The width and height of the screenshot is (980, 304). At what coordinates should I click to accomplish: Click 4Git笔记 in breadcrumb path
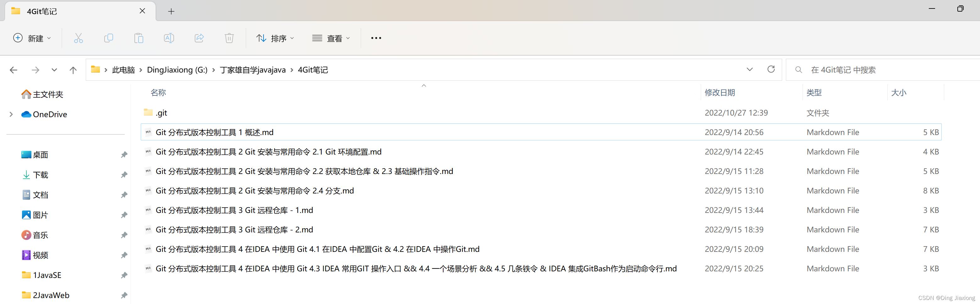pyautogui.click(x=313, y=70)
